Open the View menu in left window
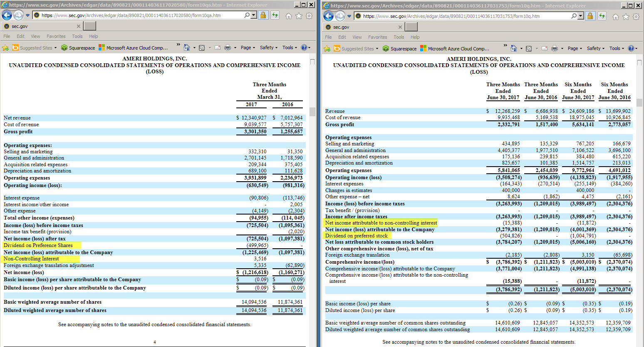Image resolution: width=644 pixels, height=347 pixels. coord(35,36)
